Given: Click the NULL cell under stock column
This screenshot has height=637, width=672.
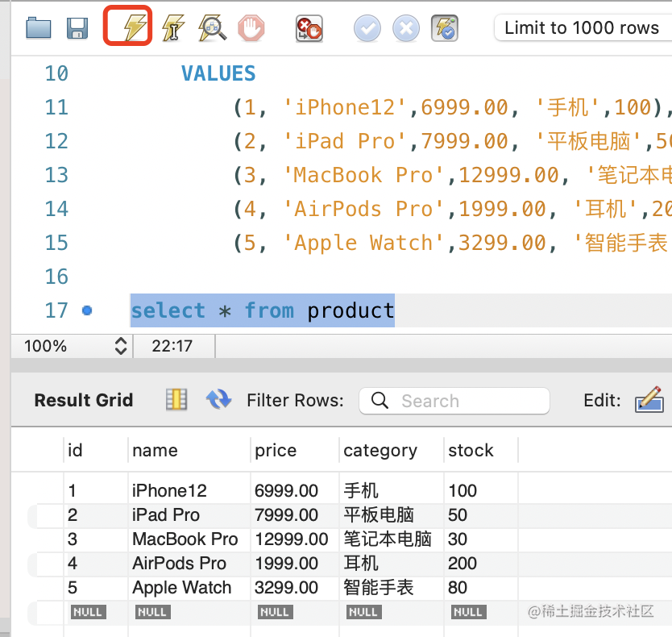Looking at the screenshot, I should pyautogui.click(x=468, y=612).
